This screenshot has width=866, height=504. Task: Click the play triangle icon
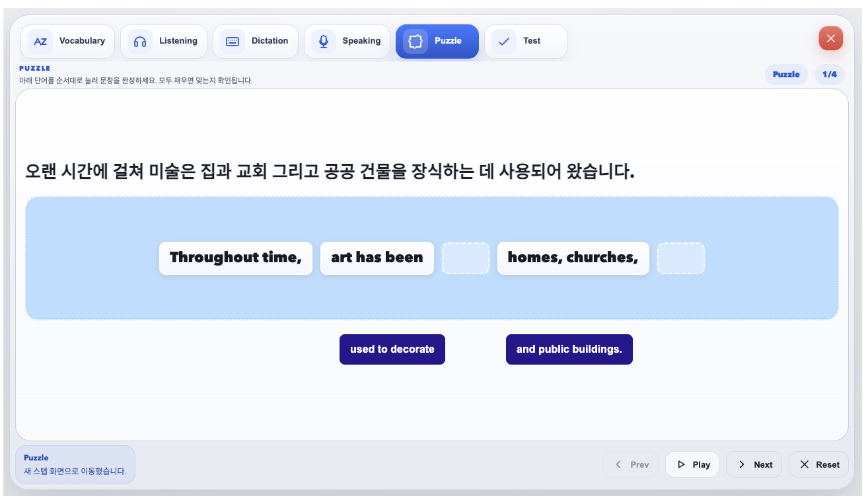pos(682,464)
